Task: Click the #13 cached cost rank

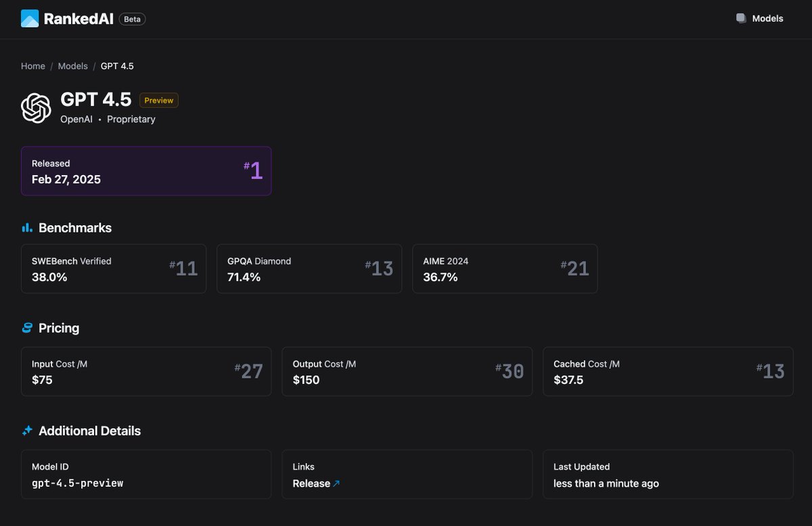Action: coord(770,371)
